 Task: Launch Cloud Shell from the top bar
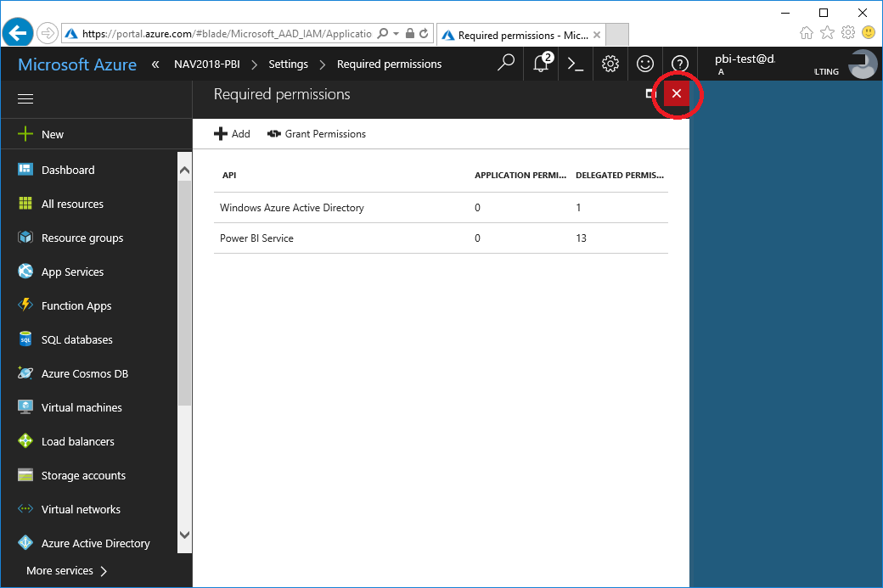pyautogui.click(x=576, y=64)
